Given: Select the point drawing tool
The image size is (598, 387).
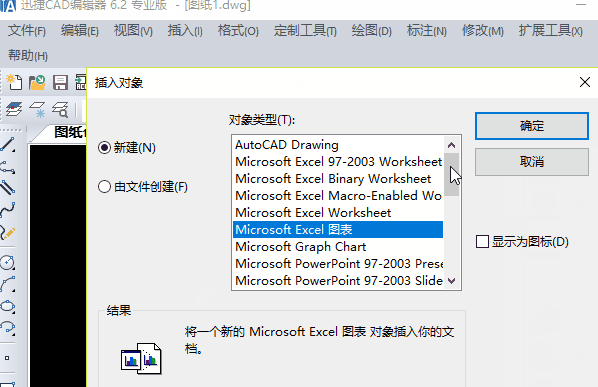Looking at the screenshot, I should pyautogui.click(x=7, y=358).
